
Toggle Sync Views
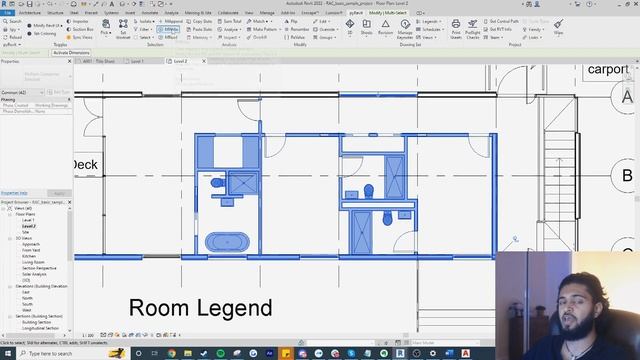pyautogui.click(x=79, y=37)
